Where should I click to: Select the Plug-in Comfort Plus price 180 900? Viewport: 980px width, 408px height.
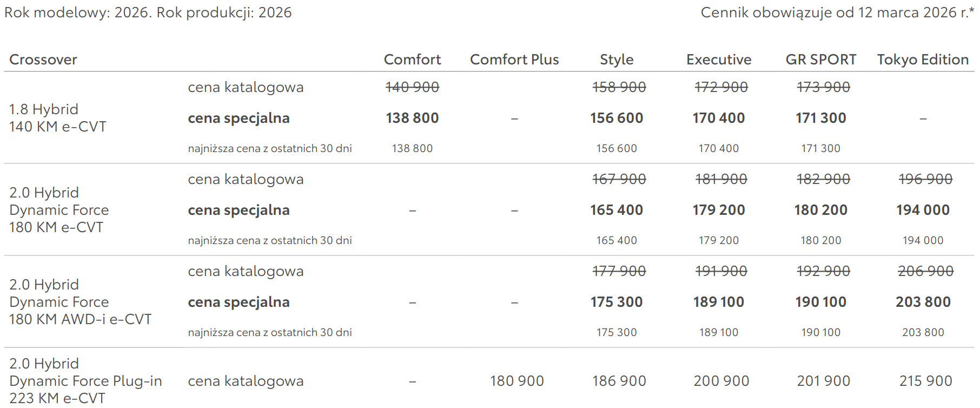pyautogui.click(x=517, y=381)
